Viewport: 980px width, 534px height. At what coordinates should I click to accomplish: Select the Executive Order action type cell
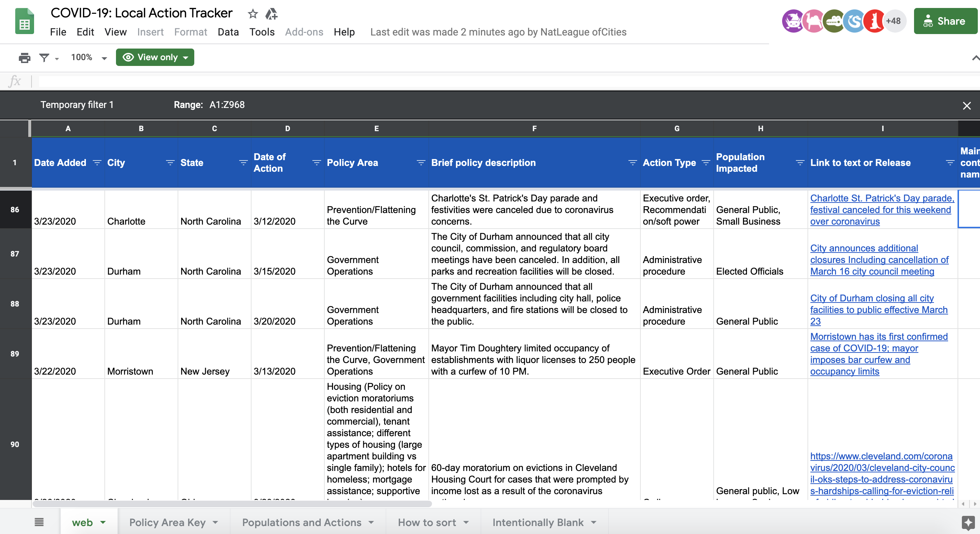(x=677, y=354)
